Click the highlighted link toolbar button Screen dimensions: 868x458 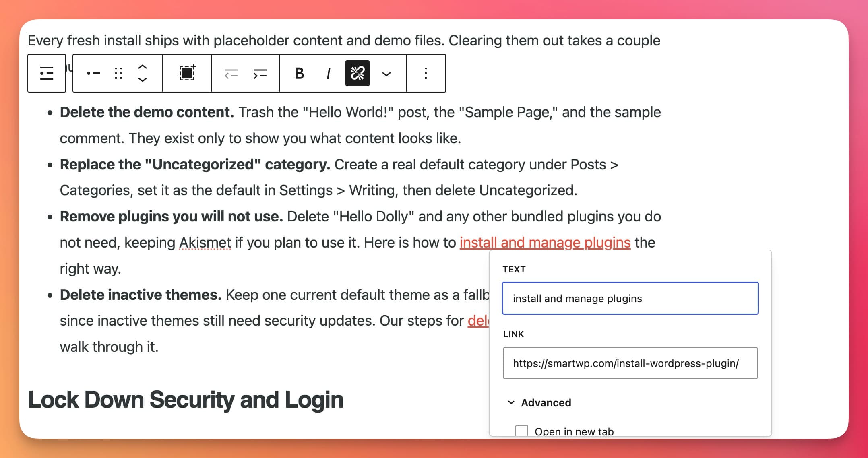pyautogui.click(x=358, y=73)
